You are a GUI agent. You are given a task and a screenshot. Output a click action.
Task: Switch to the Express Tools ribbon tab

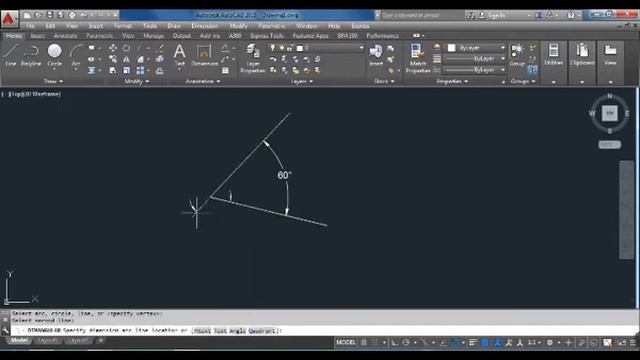click(267, 36)
